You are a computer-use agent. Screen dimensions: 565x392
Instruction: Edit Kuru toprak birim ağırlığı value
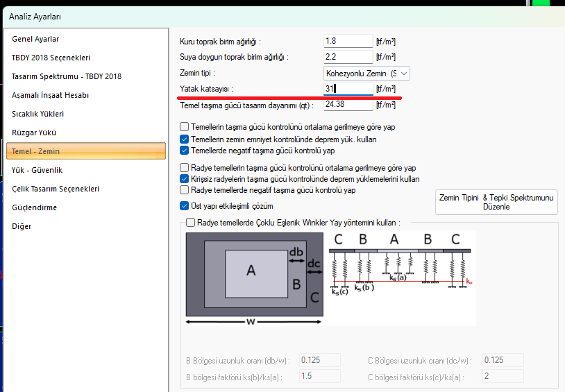(348, 41)
